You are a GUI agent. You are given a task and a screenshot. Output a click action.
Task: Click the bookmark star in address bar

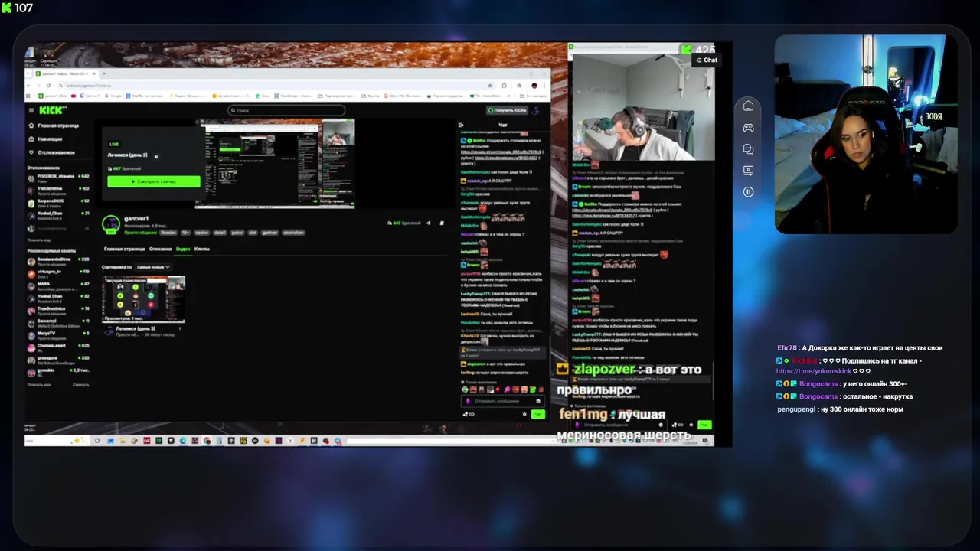pos(490,86)
